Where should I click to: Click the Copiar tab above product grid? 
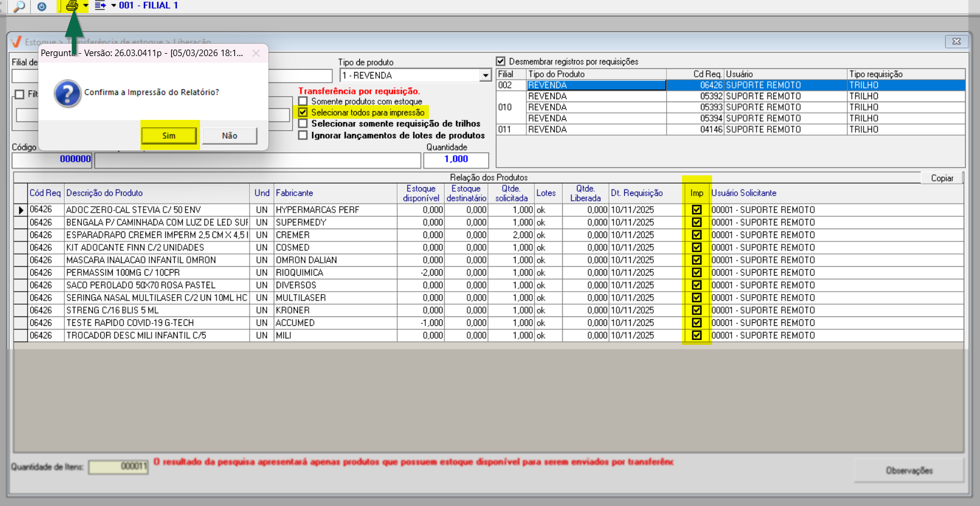point(942,178)
